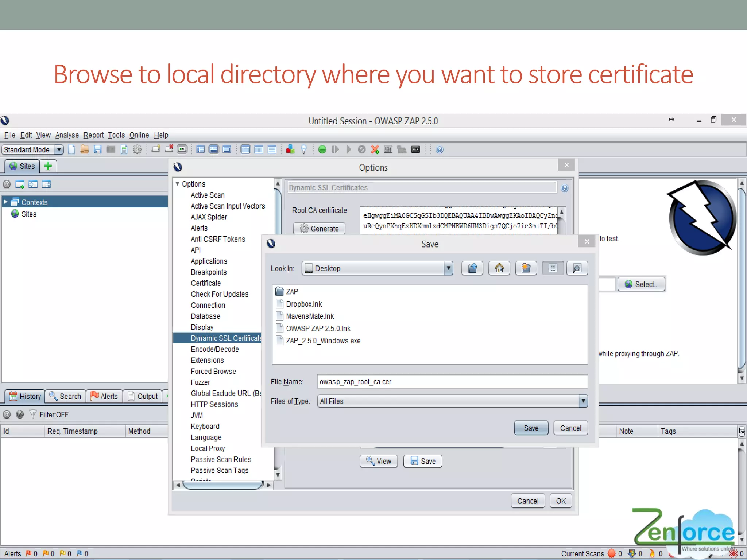
Task: Switch to the History tab
Action: (25, 396)
